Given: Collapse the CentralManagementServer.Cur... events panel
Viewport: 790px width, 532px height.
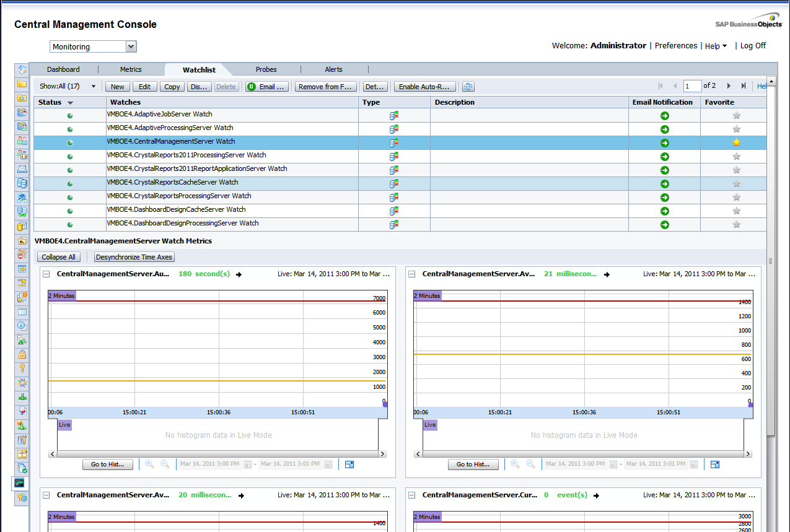Looking at the screenshot, I should tap(412, 495).
